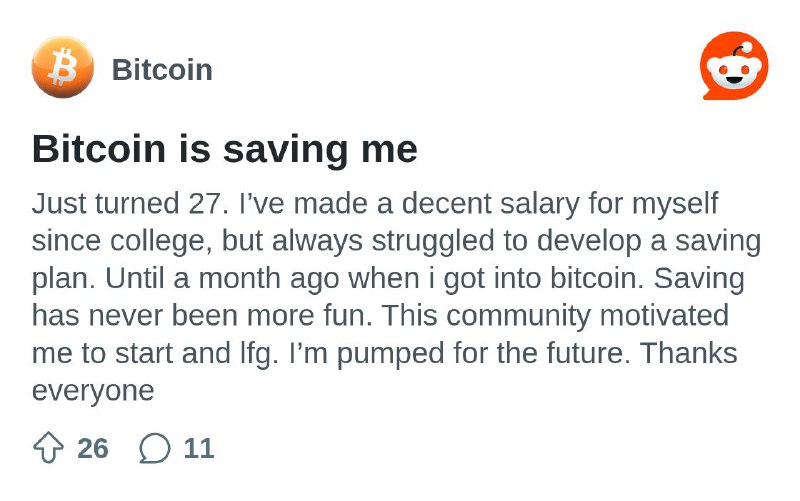Click the word 'college' in the second line

pos(161,241)
